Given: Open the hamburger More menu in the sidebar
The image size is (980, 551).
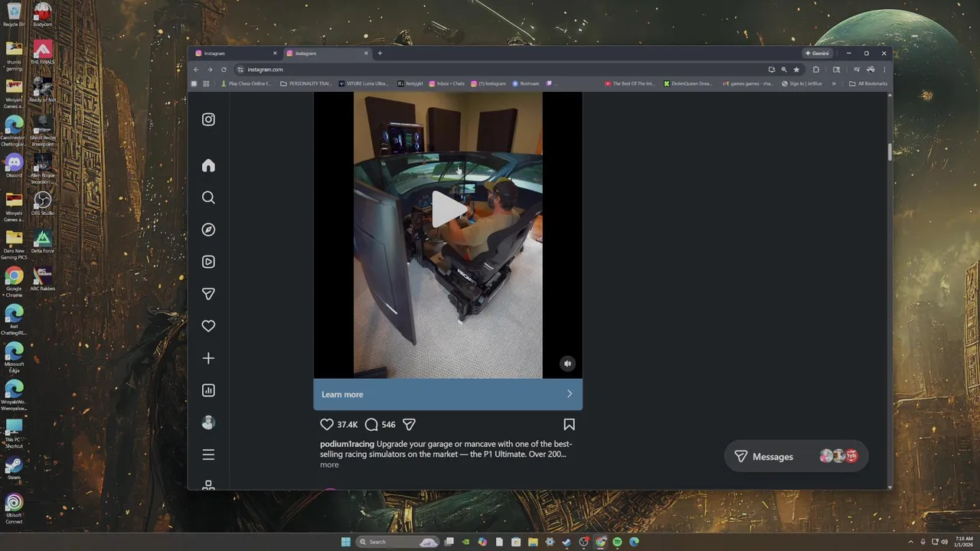Looking at the screenshot, I should (208, 455).
